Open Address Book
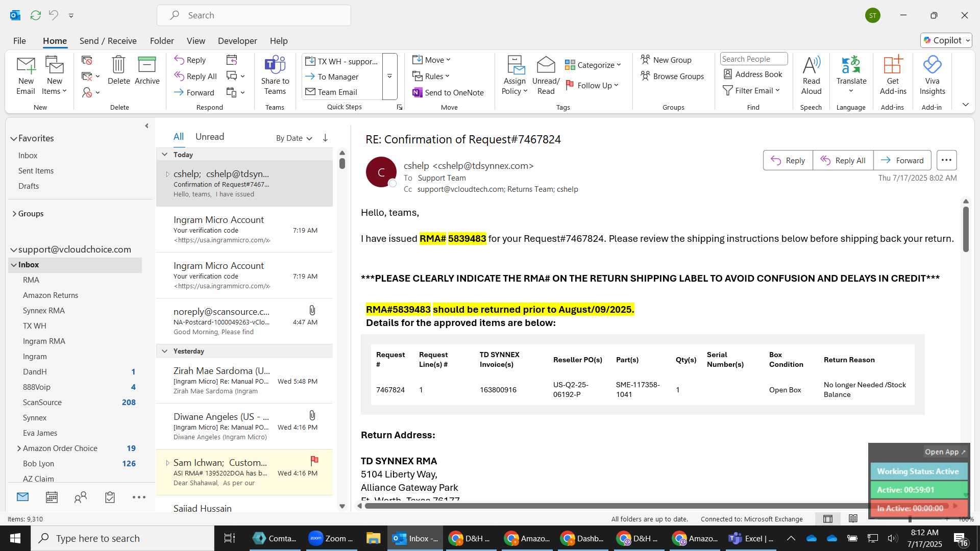Screen dimensions: 980x551 (753, 74)
